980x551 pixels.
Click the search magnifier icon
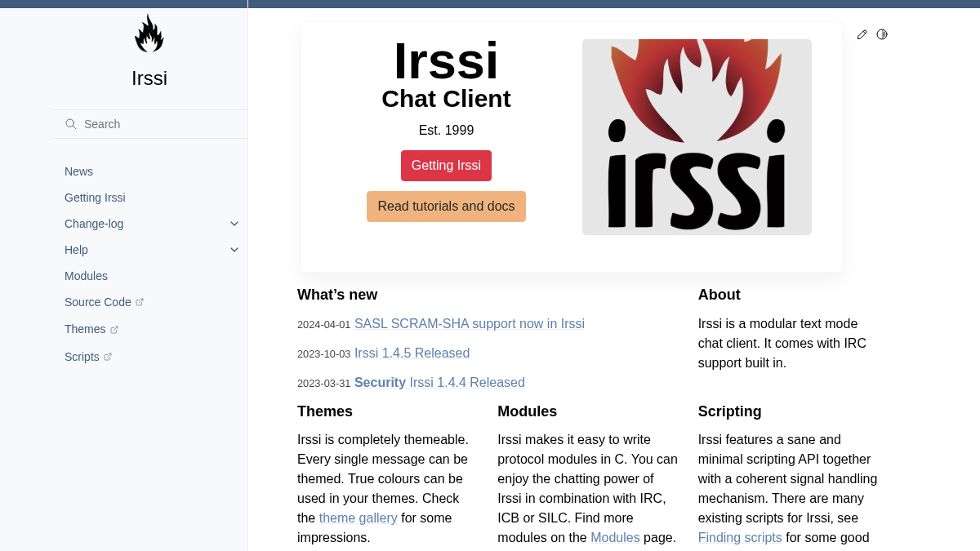[71, 124]
